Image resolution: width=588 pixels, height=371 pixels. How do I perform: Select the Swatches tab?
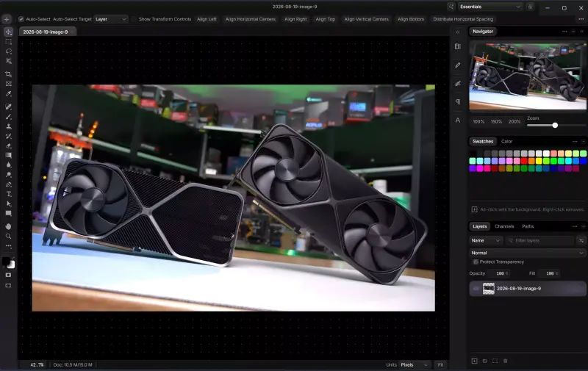point(483,141)
